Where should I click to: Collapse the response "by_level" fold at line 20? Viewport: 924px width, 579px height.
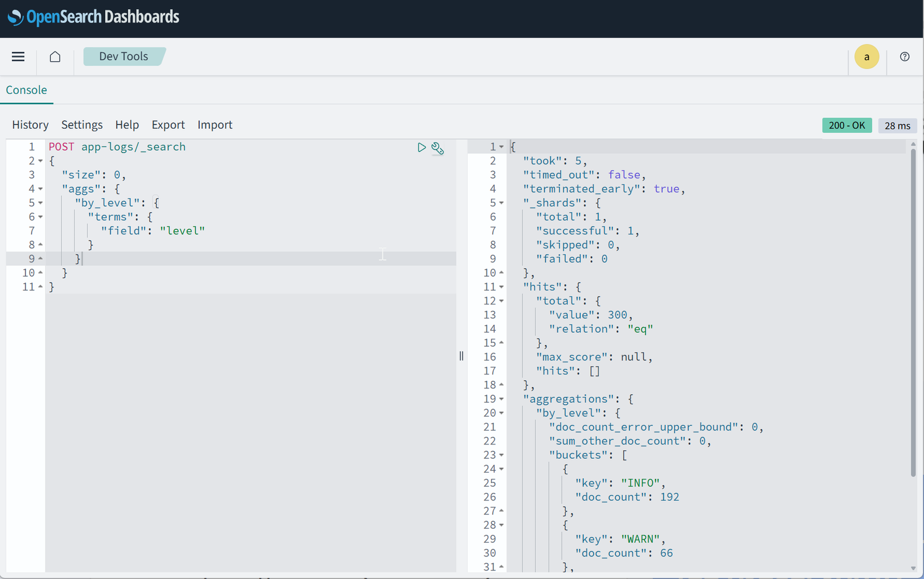tap(501, 413)
